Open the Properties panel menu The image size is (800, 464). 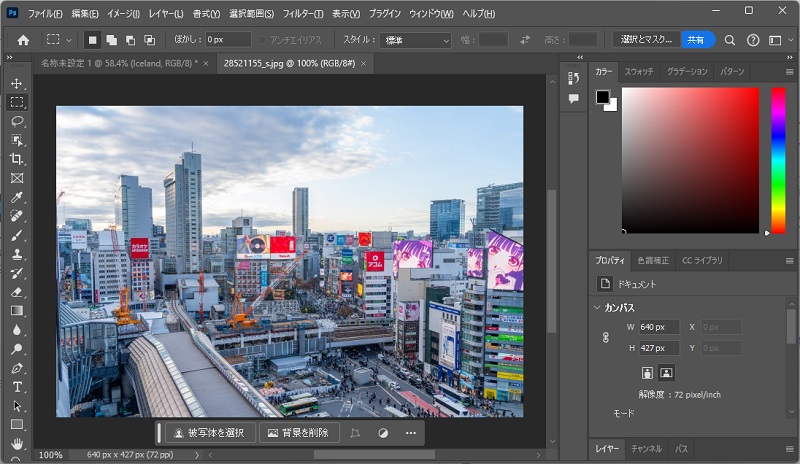point(789,261)
